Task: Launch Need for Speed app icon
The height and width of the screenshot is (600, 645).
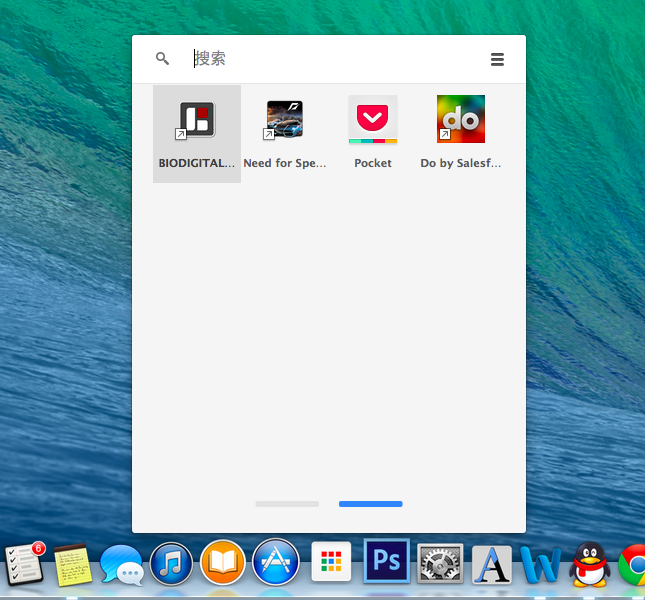Action: (x=284, y=120)
